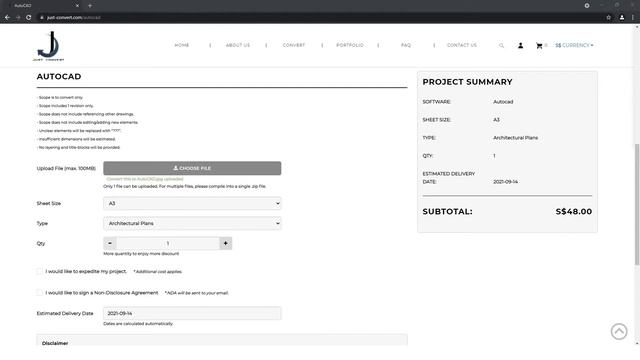Open the browser profile icon
This screenshot has height=360, width=640.
622,18
